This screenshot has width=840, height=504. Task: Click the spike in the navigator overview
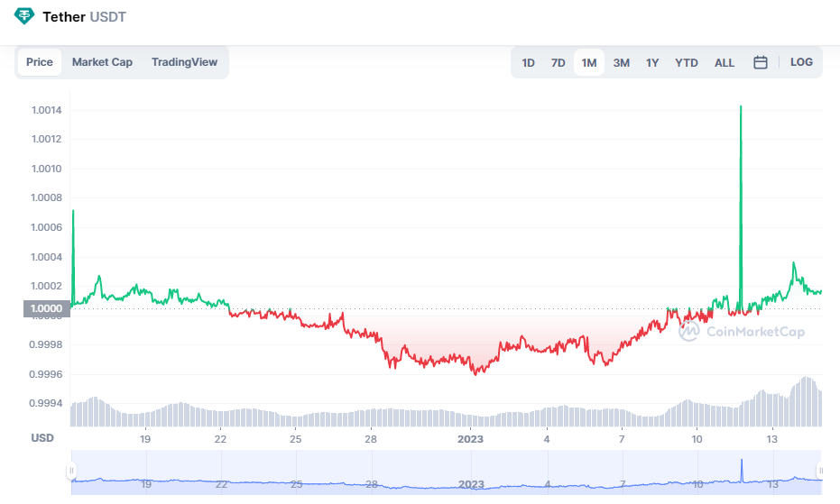(742, 460)
